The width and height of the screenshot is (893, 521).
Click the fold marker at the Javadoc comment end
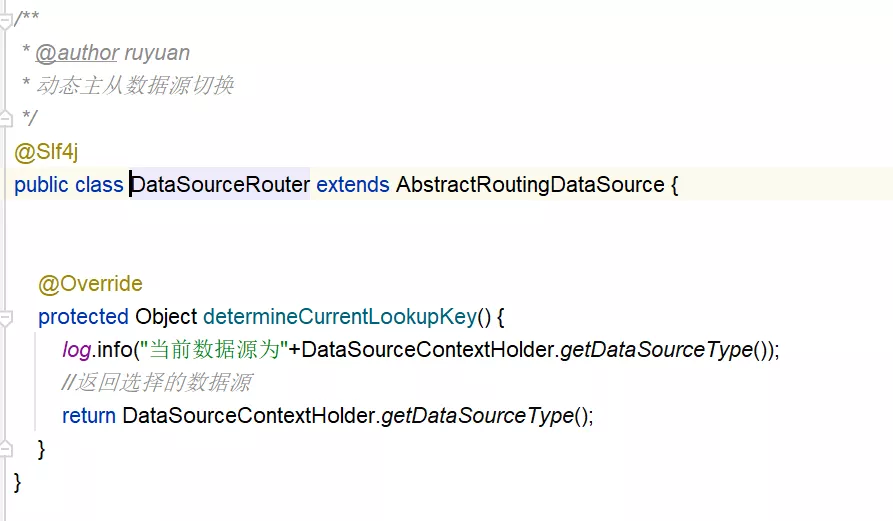tap(6, 120)
